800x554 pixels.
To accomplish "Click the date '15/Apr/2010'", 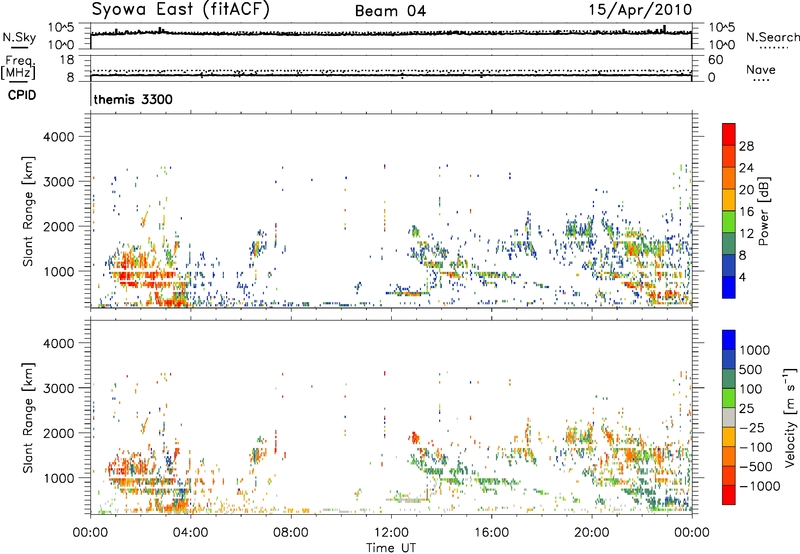I will click(x=640, y=10).
